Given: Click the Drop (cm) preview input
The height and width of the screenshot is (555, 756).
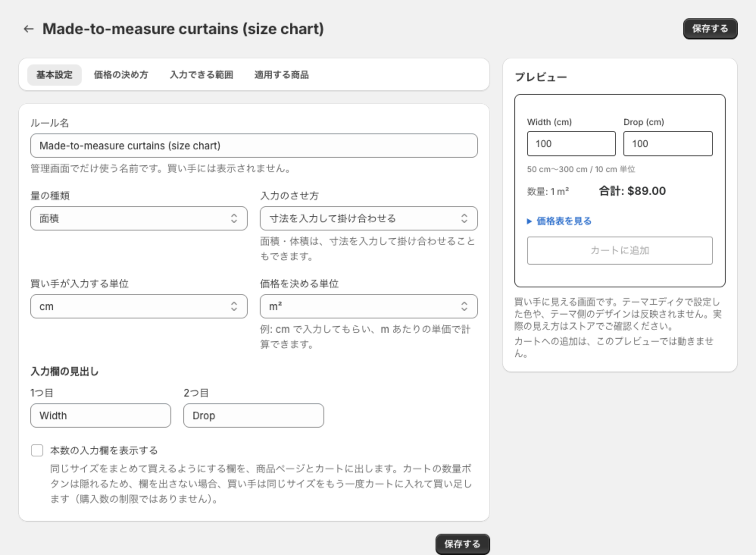Looking at the screenshot, I should pyautogui.click(x=668, y=144).
